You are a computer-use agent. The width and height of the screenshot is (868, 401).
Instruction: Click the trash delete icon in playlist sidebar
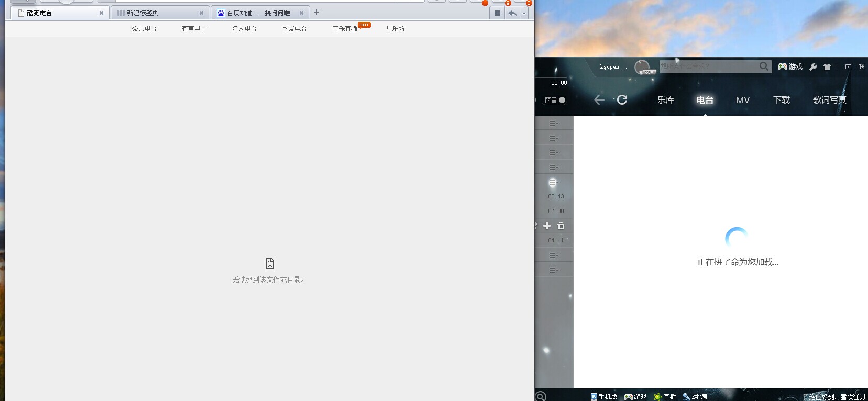click(561, 226)
